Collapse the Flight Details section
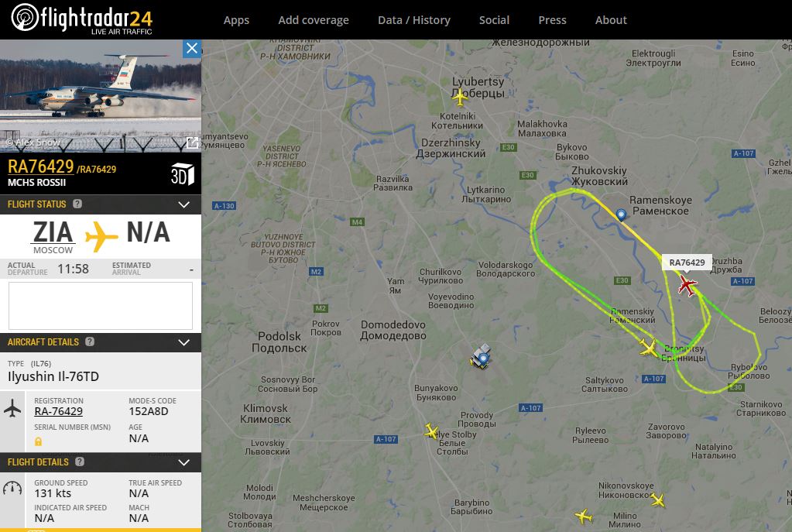This screenshot has height=532, width=792. pyautogui.click(x=183, y=462)
